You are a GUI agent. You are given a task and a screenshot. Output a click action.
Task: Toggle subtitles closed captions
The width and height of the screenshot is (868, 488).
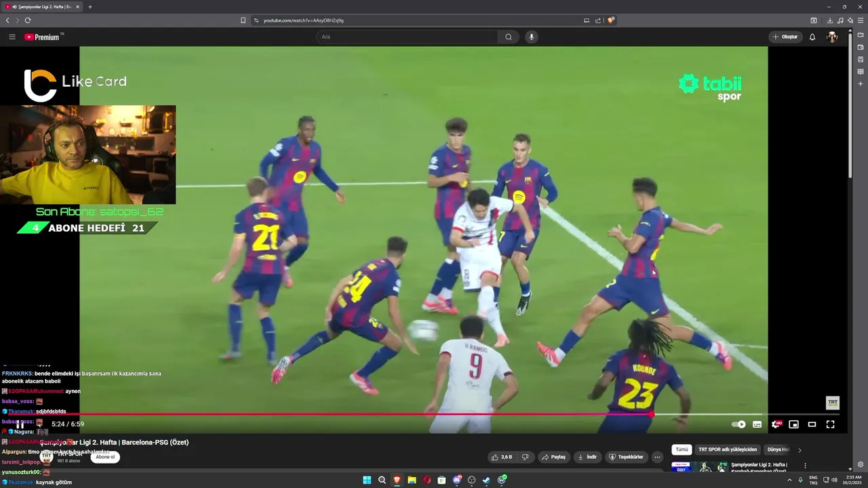[x=757, y=424]
